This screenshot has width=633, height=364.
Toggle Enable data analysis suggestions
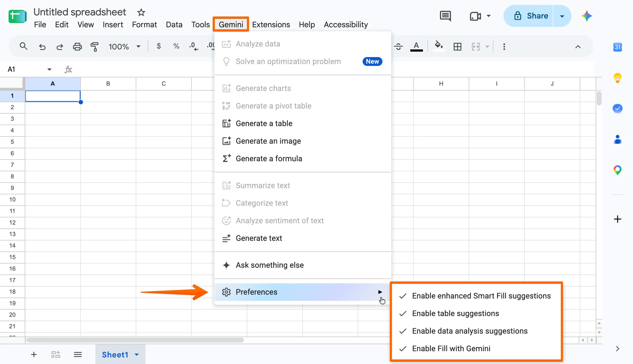[476, 331]
